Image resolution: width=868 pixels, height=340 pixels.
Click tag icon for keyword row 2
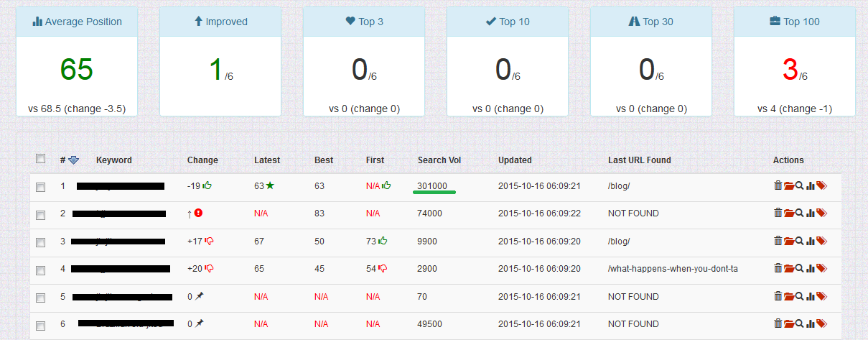821,213
